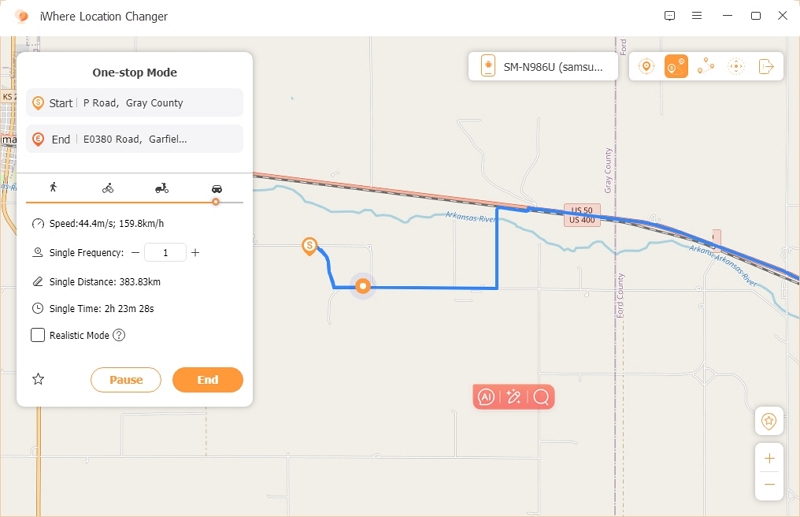Switch to Multi-stop Mode icon

click(x=706, y=66)
